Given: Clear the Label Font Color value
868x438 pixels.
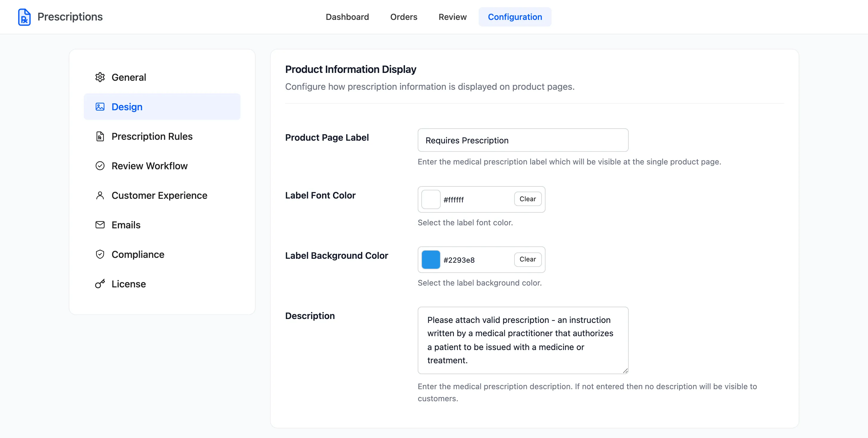Looking at the screenshot, I should point(528,199).
